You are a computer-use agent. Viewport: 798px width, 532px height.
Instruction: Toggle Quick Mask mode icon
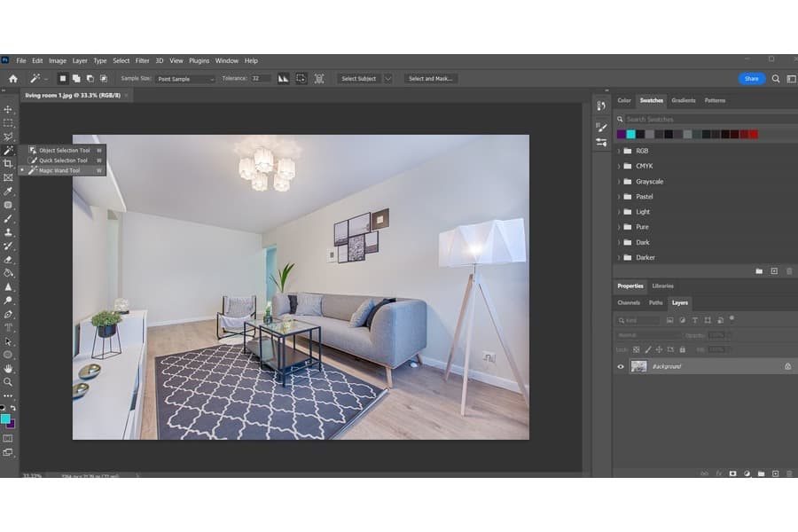point(8,438)
